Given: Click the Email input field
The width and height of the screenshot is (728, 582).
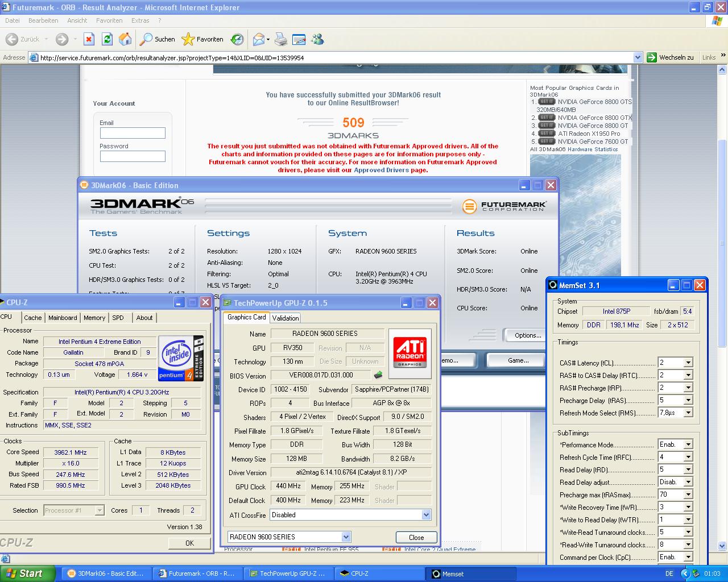Looking at the screenshot, I should click(x=133, y=133).
